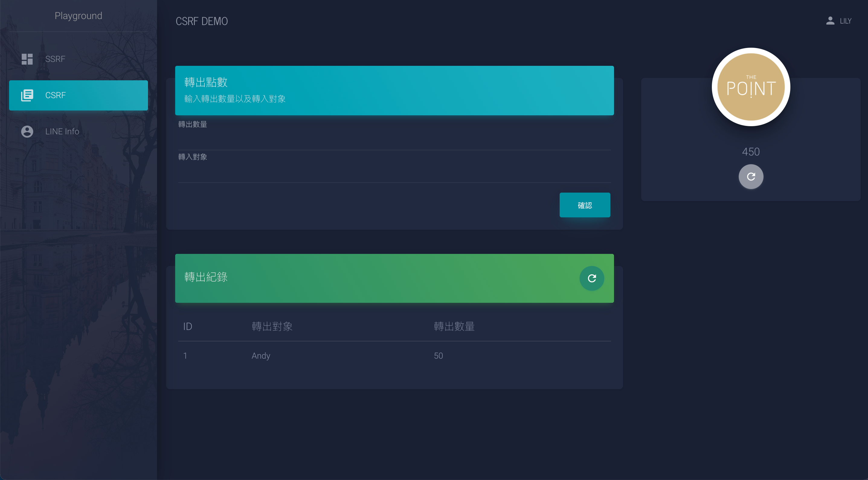
Task: Open the SSRF menu item
Action: (55, 59)
